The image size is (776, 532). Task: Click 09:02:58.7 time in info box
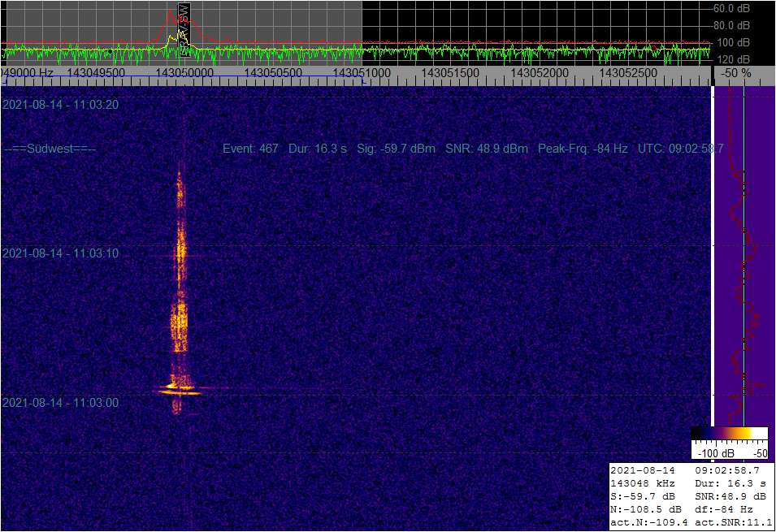tap(727, 470)
